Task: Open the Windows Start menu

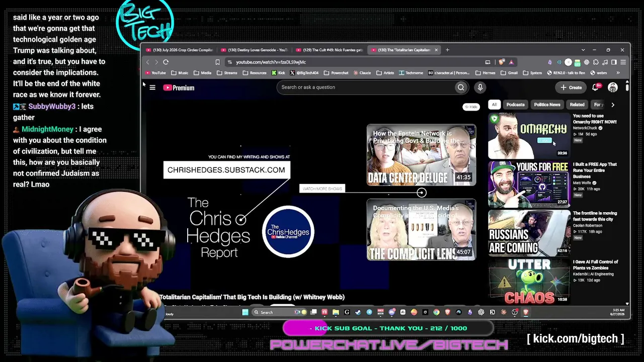Action: click(245, 312)
